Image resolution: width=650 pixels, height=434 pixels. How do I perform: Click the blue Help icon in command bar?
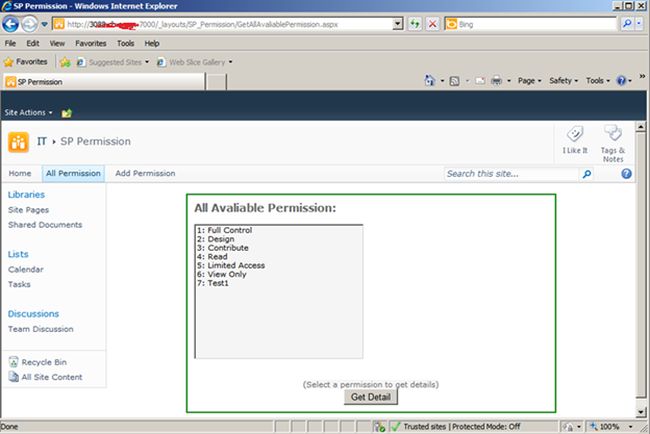(621, 81)
